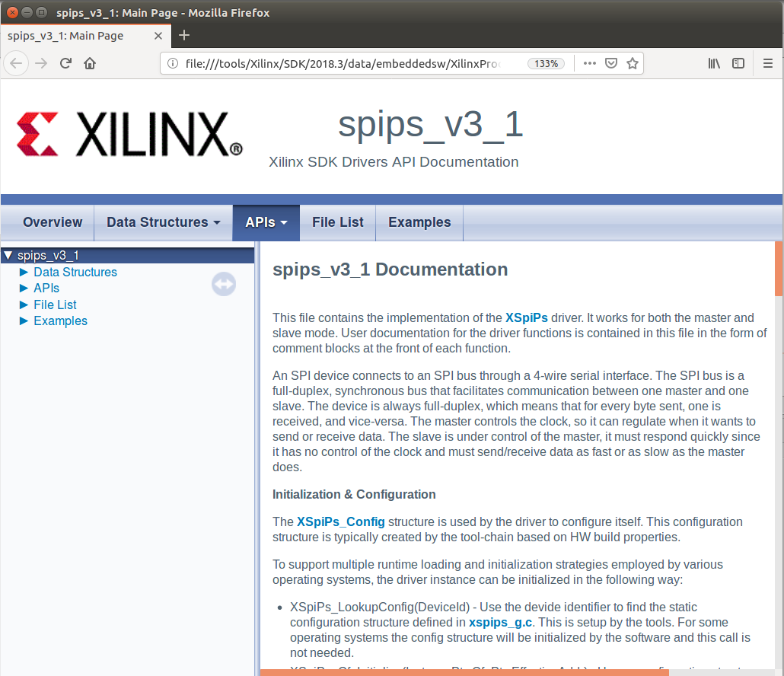This screenshot has height=676, width=784.
Task: Reload the current page
Action: point(65,63)
